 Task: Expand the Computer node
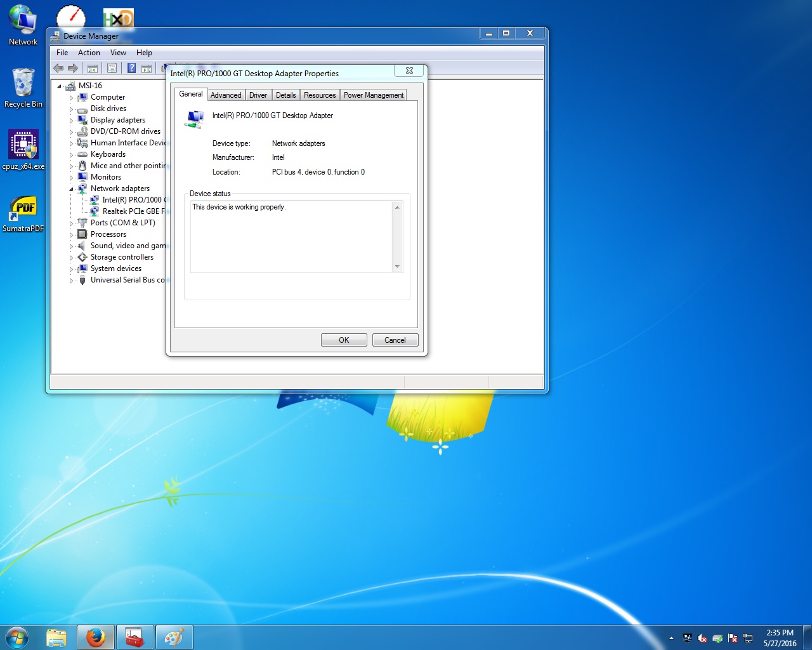pyautogui.click(x=71, y=98)
